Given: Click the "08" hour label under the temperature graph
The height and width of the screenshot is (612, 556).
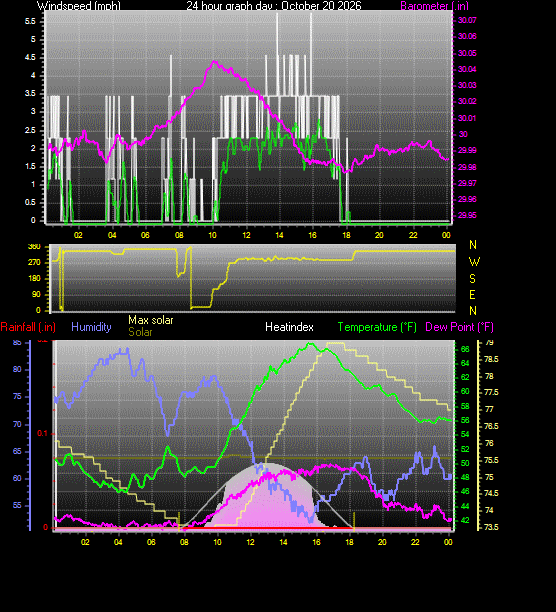Looking at the screenshot, I should [184, 542].
